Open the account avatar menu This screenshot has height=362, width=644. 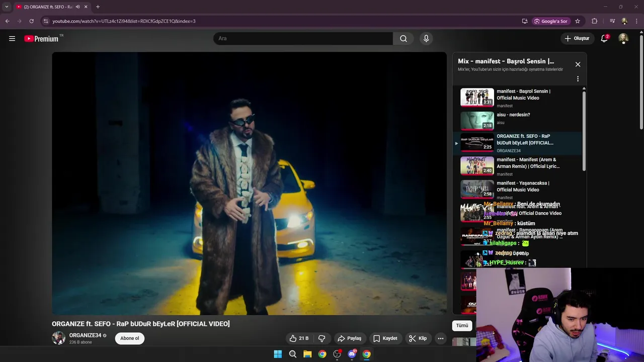[623, 39]
